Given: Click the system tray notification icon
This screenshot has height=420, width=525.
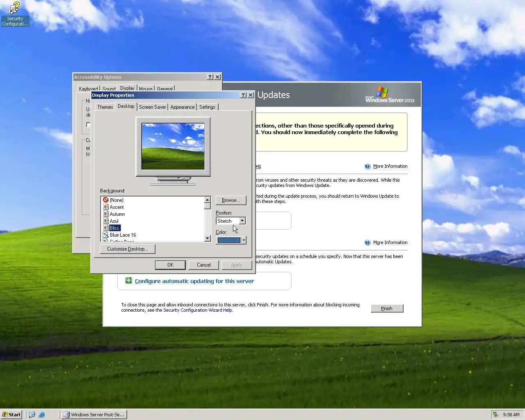Looking at the screenshot, I should point(495,415).
